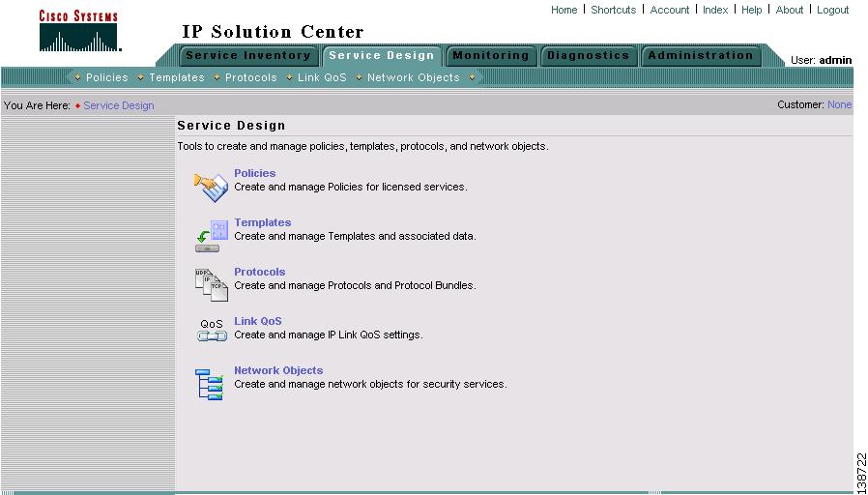Choose Protocols in the submenu bar
The width and height of the screenshot is (868, 495).
(x=250, y=77)
